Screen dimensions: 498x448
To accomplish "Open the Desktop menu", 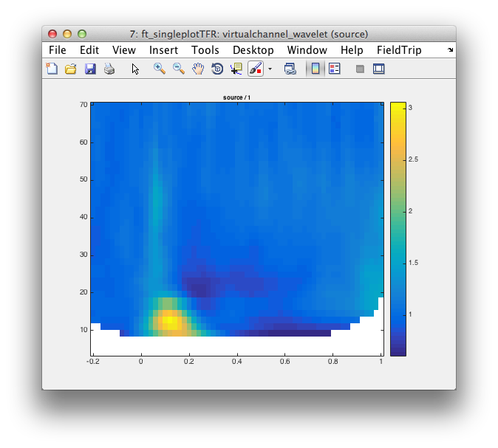I will [253, 50].
